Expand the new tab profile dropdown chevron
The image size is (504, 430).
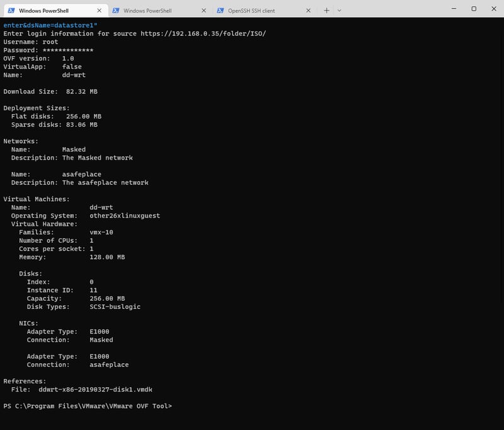pyautogui.click(x=339, y=11)
